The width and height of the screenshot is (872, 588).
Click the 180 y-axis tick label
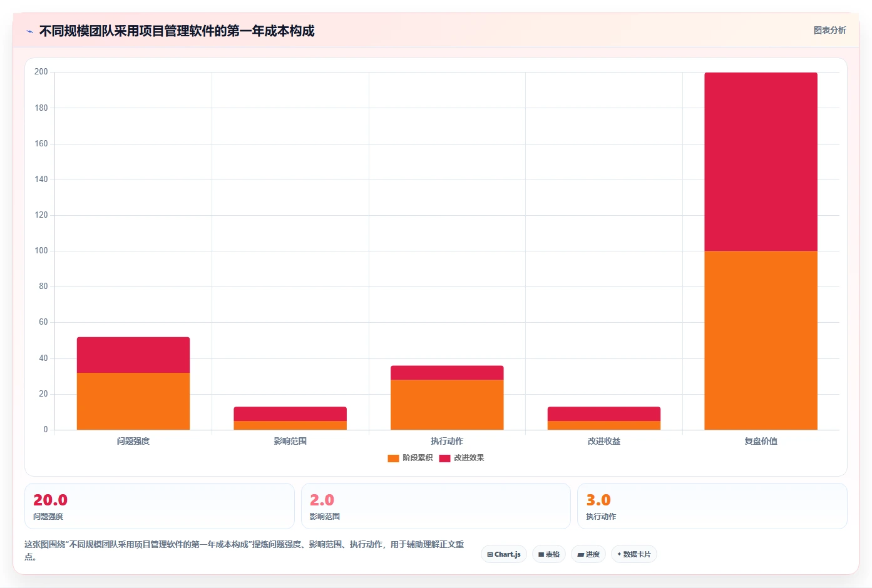(x=41, y=108)
